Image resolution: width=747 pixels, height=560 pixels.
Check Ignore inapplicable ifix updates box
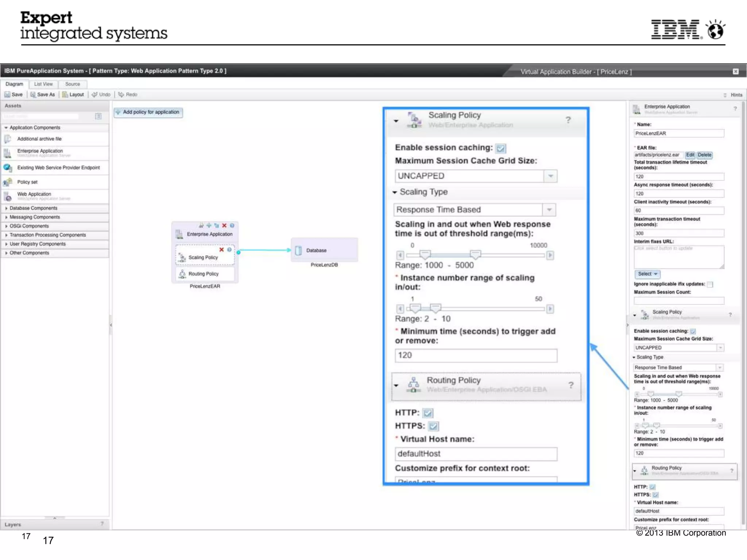pyautogui.click(x=710, y=284)
